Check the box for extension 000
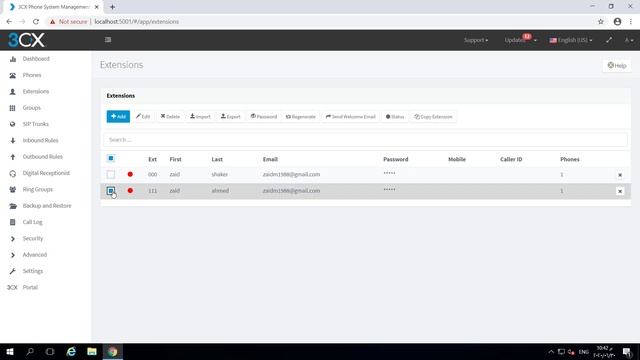Image resolution: width=640 pixels, height=360 pixels. click(x=111, y=175)
